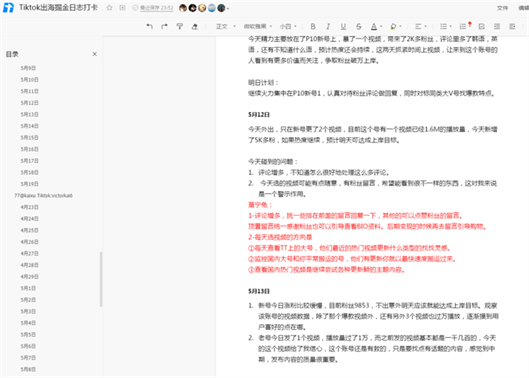Jump to 5月10日 in the outline
Screen dimensions: 529x378
[29, 80]
